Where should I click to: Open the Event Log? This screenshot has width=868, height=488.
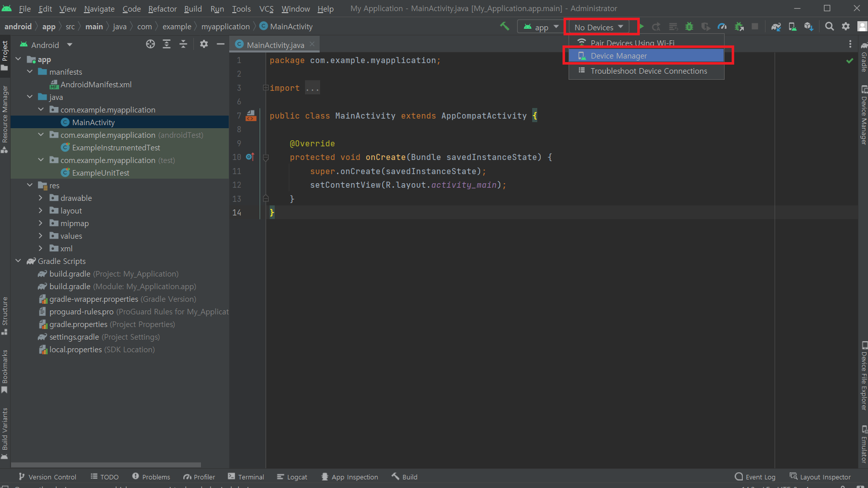coord(755,477)
